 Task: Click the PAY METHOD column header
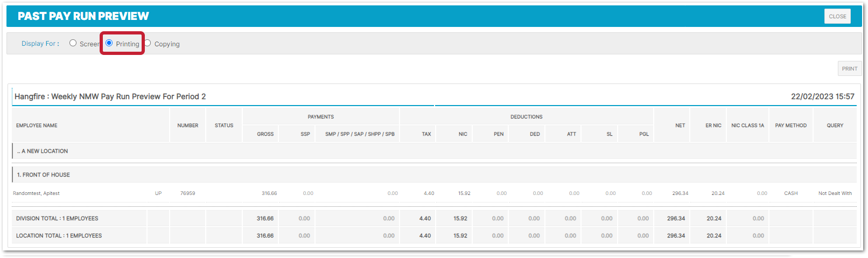790,125
